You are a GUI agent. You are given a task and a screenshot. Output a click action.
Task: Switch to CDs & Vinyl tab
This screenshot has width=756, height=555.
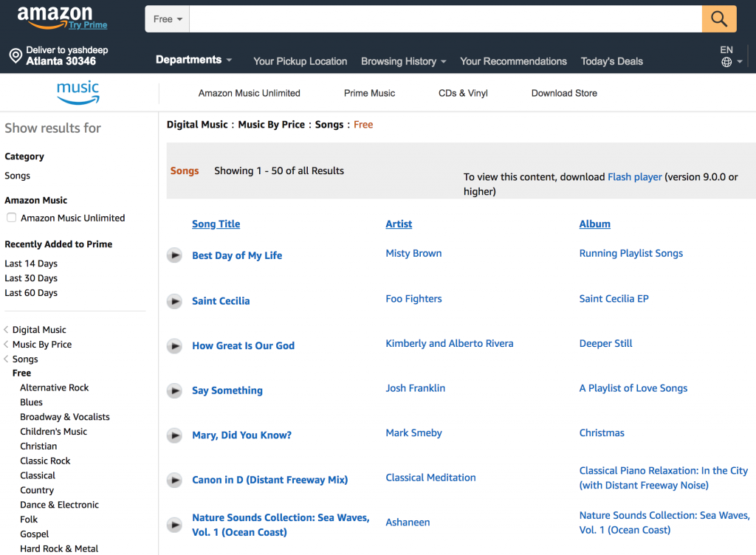coord(463,93)
